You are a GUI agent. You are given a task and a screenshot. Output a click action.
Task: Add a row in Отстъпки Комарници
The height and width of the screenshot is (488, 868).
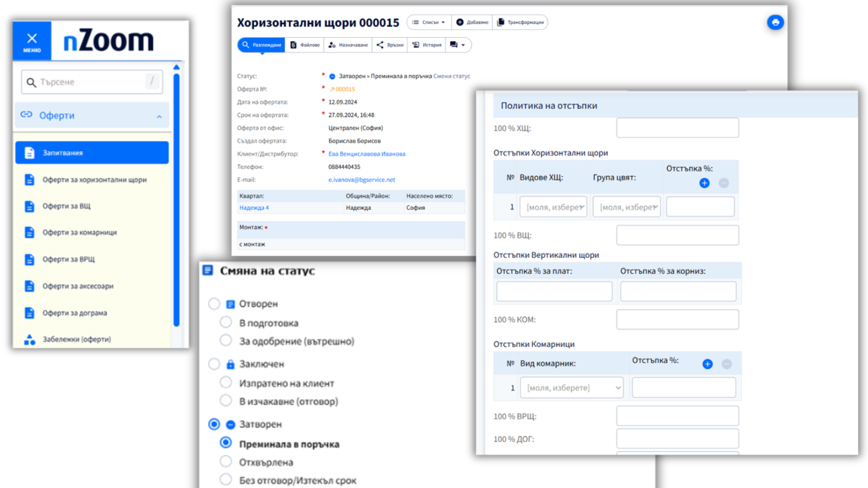click(708, 364)
